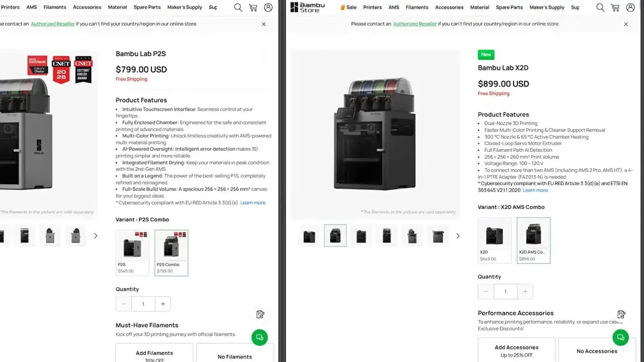View third X2D gallery thumbnail

[x=361, y=236]
